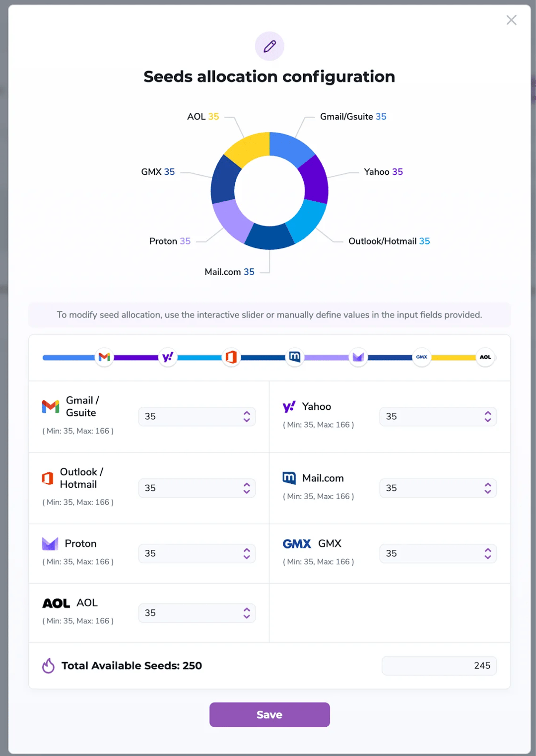Click the pencil edit icon at top

269,46
